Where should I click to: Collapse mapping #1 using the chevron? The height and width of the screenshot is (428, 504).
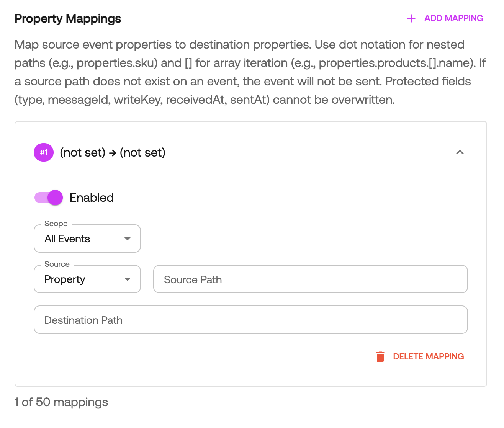[x=460, y=152]
